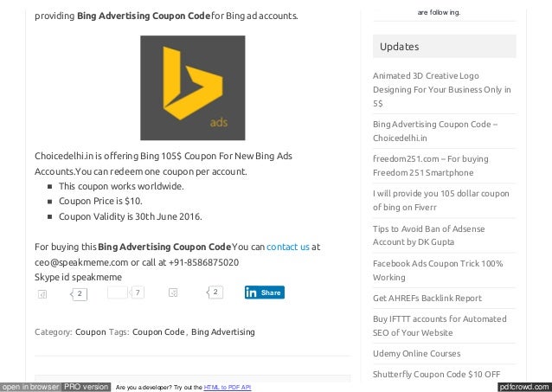552x392 pixels.
Task: Follow the "HTML to PDF API" link
Action: click(227, 387)
